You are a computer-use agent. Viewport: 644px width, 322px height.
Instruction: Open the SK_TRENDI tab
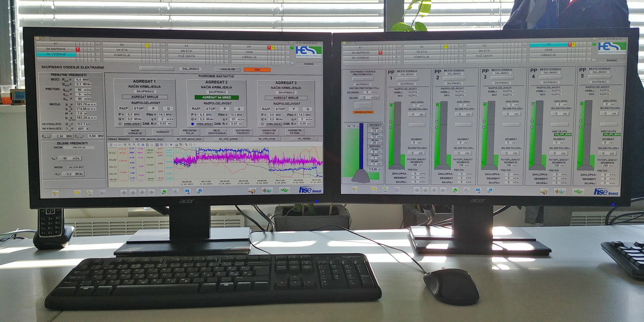click(x=304, y=138)
